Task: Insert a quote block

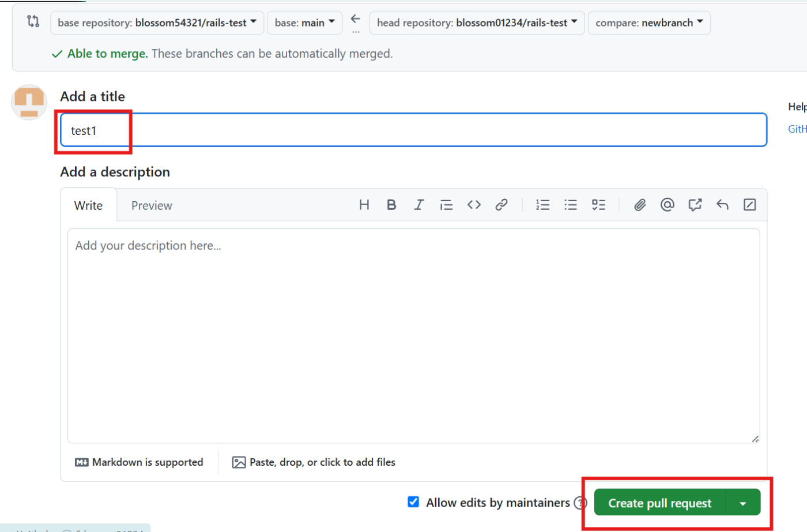Action: tap(446, 205)
